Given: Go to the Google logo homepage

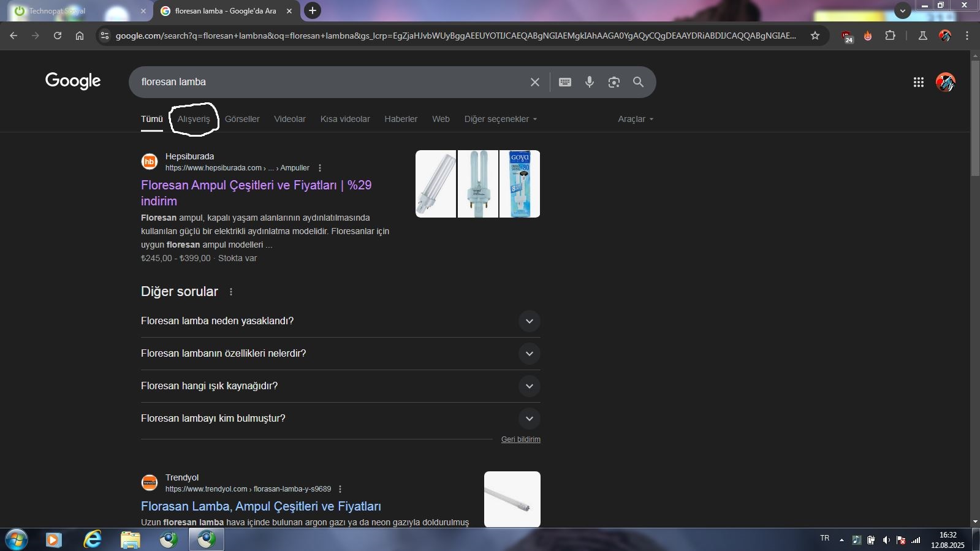Looking at the screenshot, I should [x=73, y=81].
